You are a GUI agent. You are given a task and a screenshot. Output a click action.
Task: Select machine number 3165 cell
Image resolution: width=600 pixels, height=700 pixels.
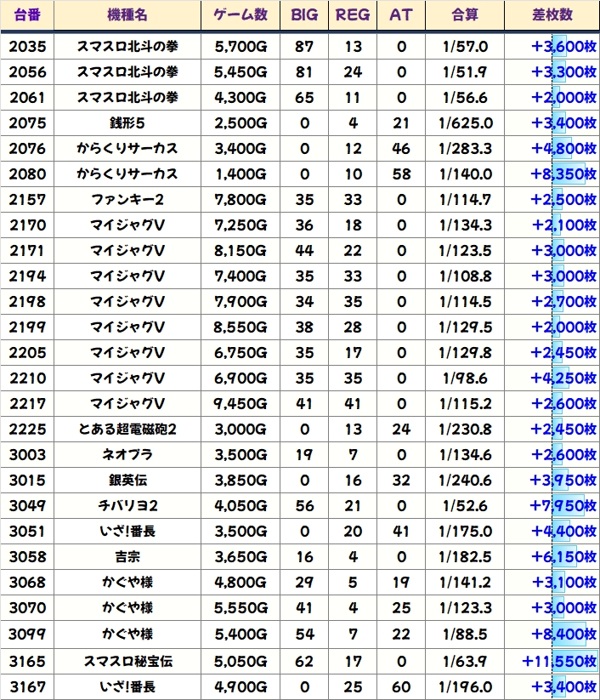27,659
